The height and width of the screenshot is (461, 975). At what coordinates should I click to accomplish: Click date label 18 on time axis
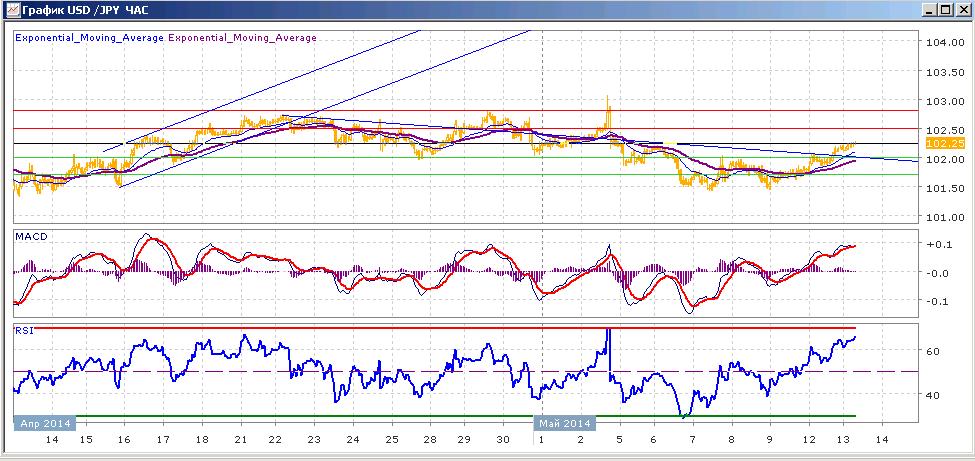(x=201, y=440)
